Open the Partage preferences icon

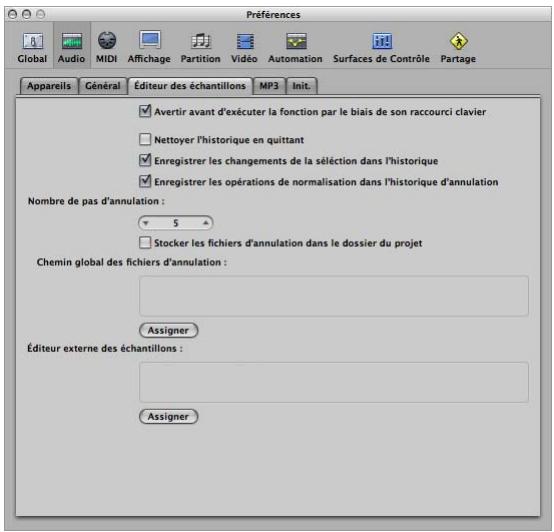coord(458,48)
